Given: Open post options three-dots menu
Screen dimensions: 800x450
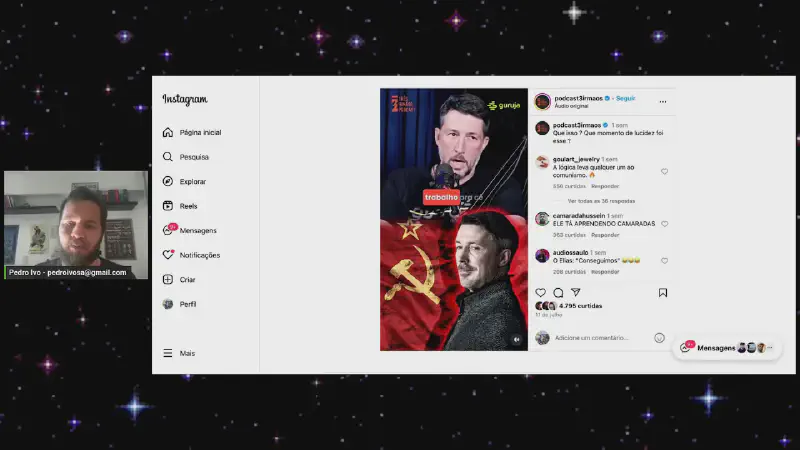Looking at the screenshot, I should pyautogui.click(x=663, y=102).
